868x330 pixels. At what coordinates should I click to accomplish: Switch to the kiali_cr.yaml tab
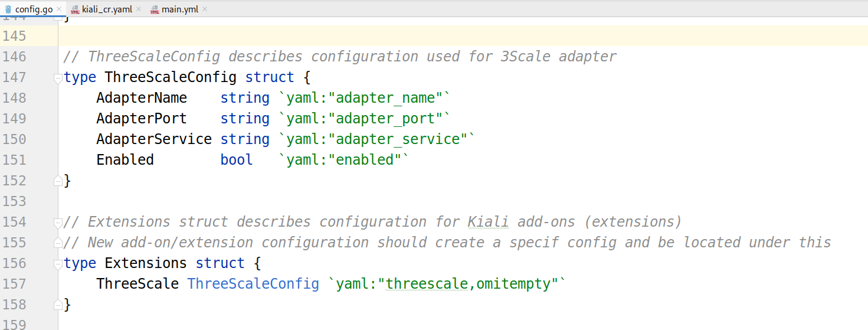click(x=106, y=9)
